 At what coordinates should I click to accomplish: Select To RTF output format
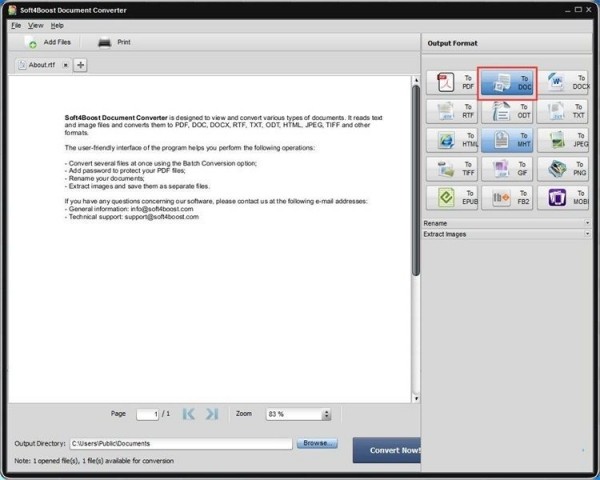(450, 111)
